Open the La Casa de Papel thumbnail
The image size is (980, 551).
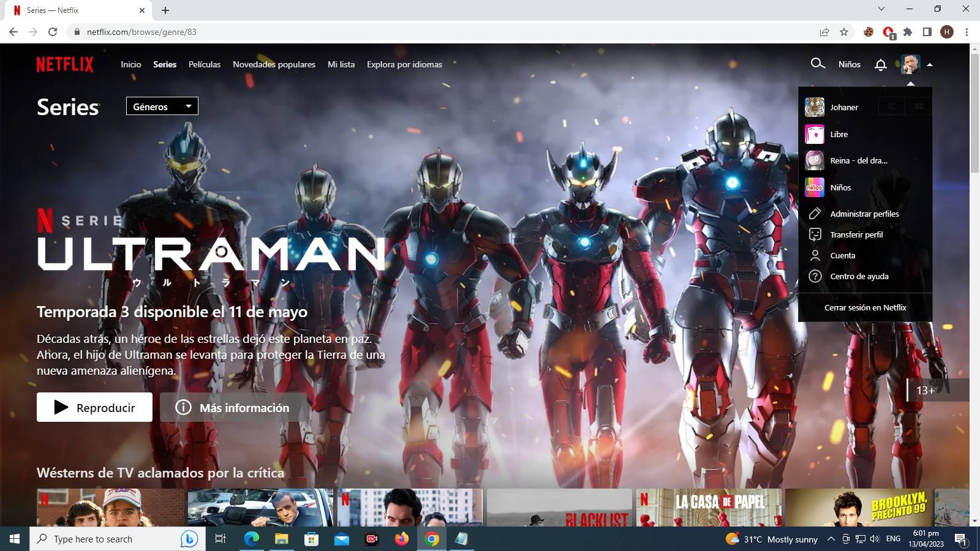pos(709,508)
